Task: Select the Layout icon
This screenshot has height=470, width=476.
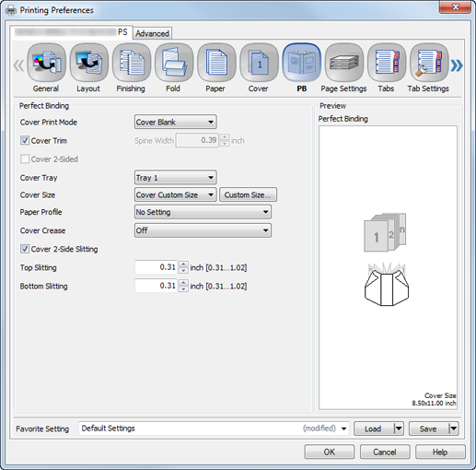Action: pyautogui.click(x=89, y=63)
